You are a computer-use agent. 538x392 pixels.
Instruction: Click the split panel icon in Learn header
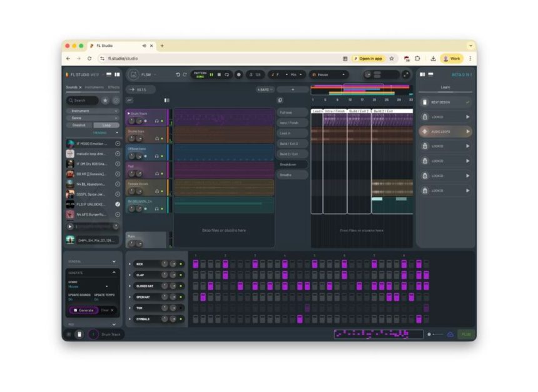click(422, 74)
